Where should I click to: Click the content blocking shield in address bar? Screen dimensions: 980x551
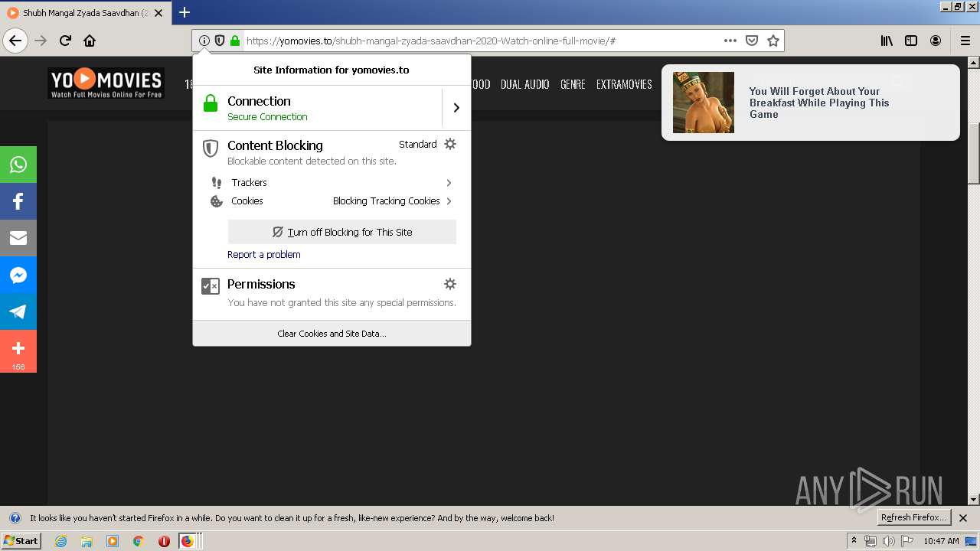click(x=220, y=41)
